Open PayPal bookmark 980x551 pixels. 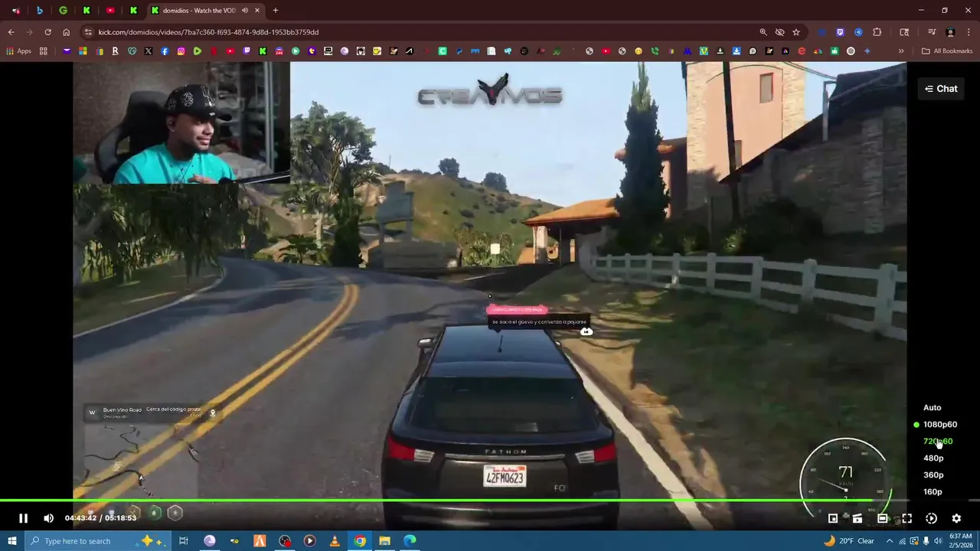pos(458,51)
